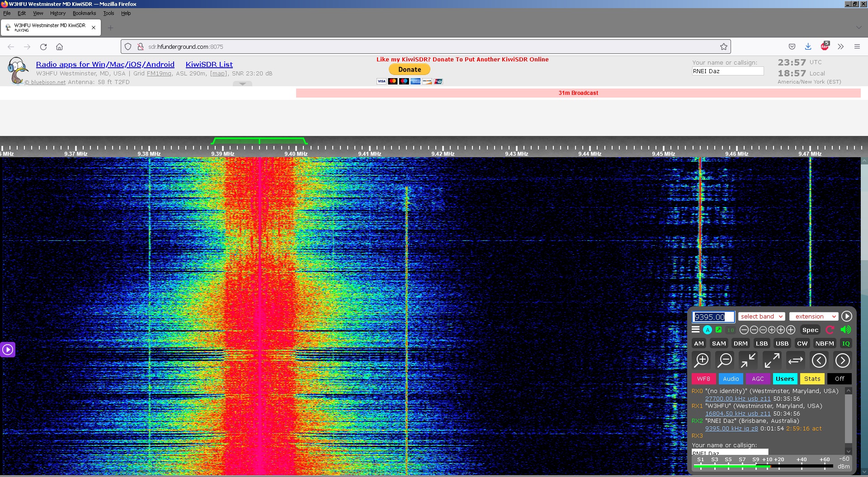Open the select band dropdown
Viewport: 868px width, 477px height.
(761, 317)
